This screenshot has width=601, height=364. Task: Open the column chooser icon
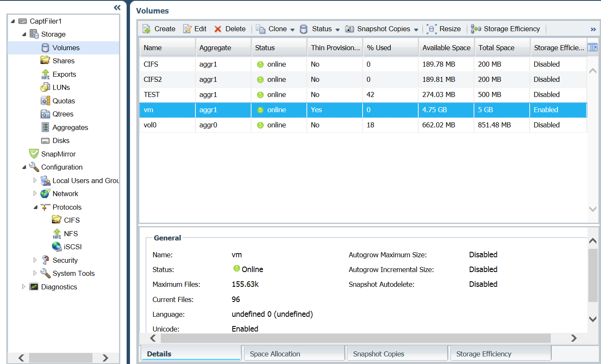point(593,48)
